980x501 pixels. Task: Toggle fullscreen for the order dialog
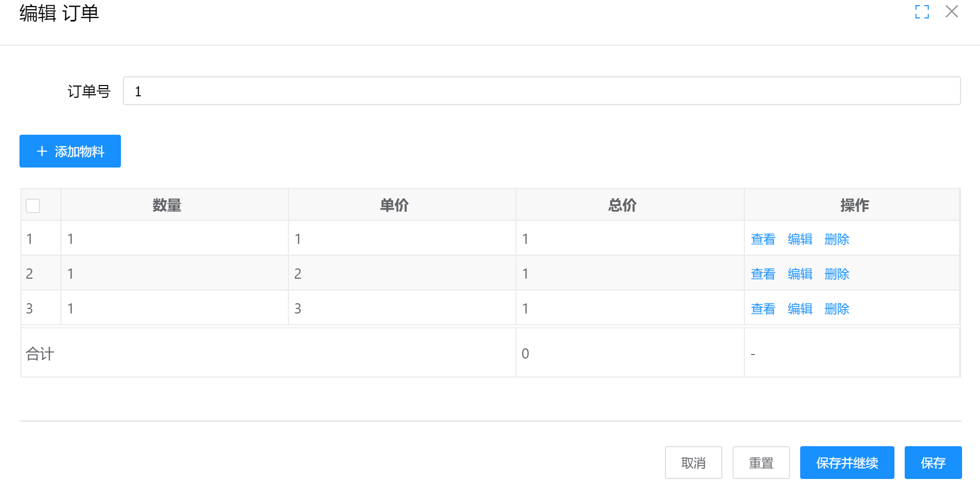[x=922, y=12]
